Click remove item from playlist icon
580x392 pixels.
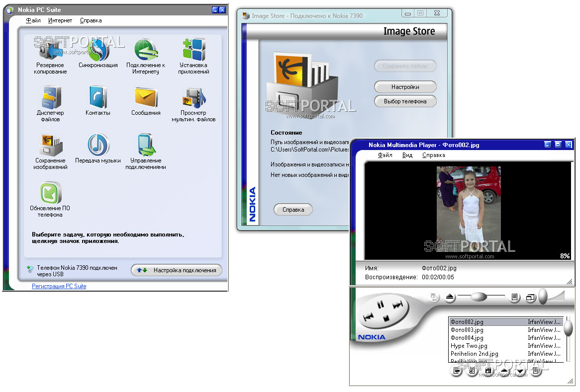(472, 371)
